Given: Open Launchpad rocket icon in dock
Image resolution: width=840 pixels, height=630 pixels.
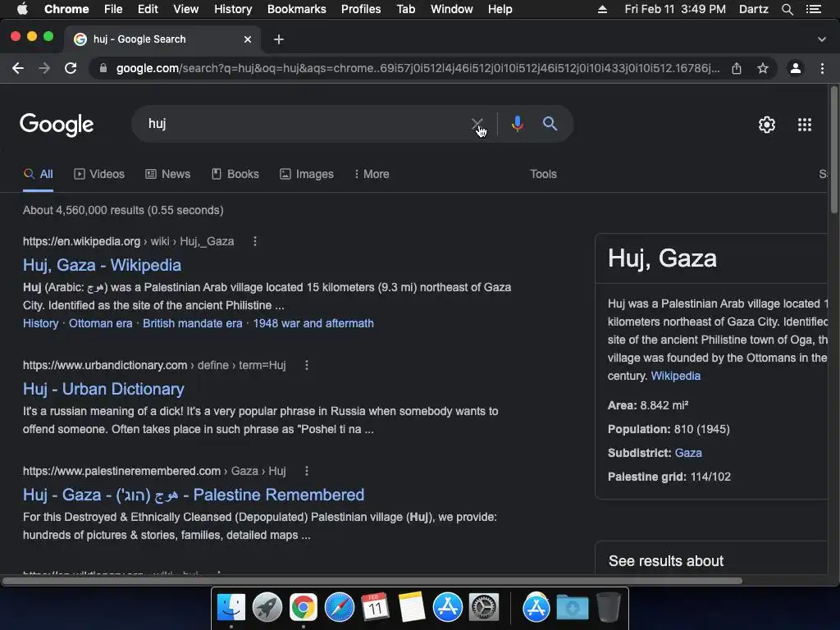Looking at the screenshot, I should pyautogui.click(x=267, y=608).
